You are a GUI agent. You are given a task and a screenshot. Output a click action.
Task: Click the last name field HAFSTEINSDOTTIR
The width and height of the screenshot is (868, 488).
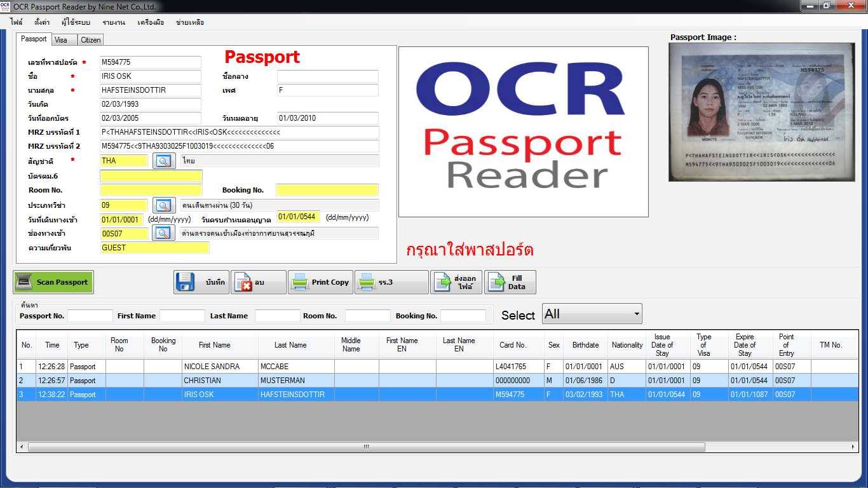[151, 90]
